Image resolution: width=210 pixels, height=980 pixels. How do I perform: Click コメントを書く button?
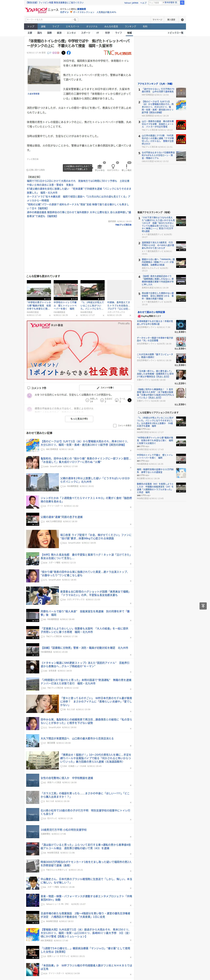click(x=105, y=388)
